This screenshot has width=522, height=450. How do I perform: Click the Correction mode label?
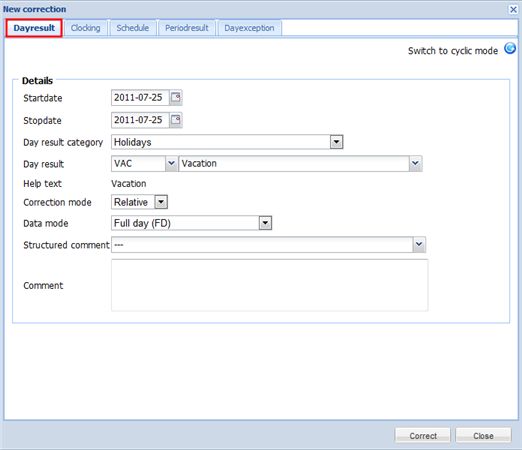[57, 202]
